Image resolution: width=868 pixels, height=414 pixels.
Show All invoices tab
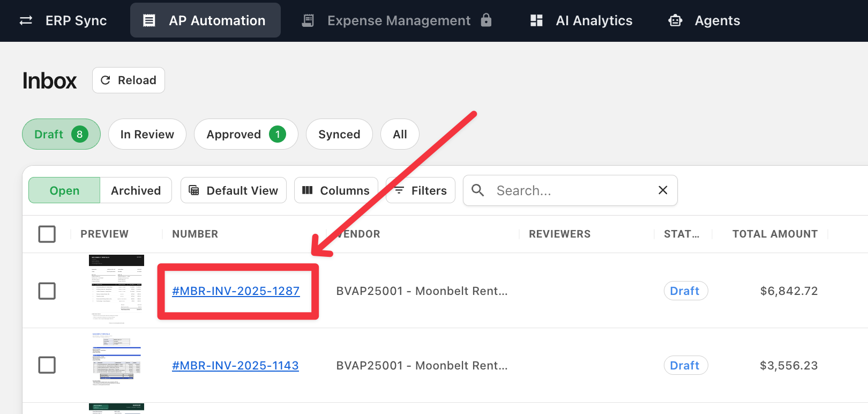coord(400,134)
